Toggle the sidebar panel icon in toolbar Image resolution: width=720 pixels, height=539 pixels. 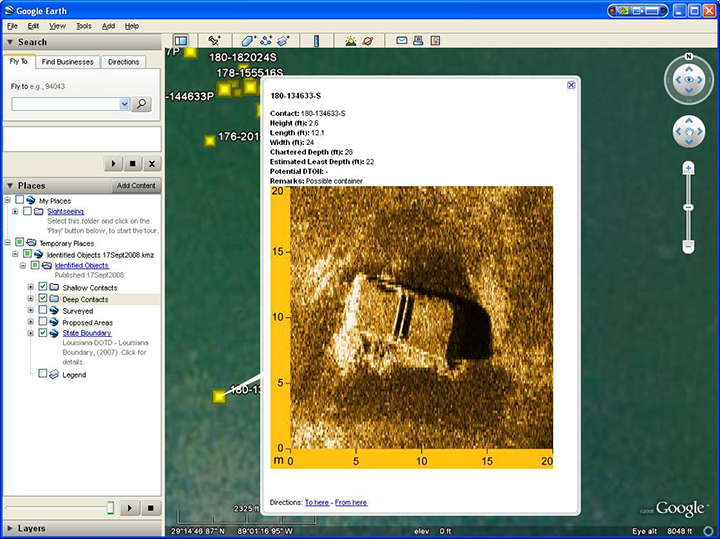[181, 41]
